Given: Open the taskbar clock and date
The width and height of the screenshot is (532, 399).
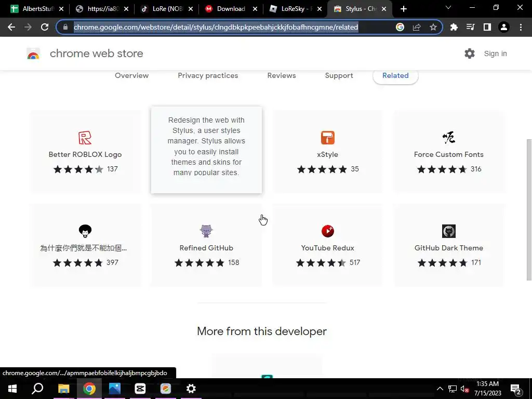Looking at the screenshot, I should [487, 389].
